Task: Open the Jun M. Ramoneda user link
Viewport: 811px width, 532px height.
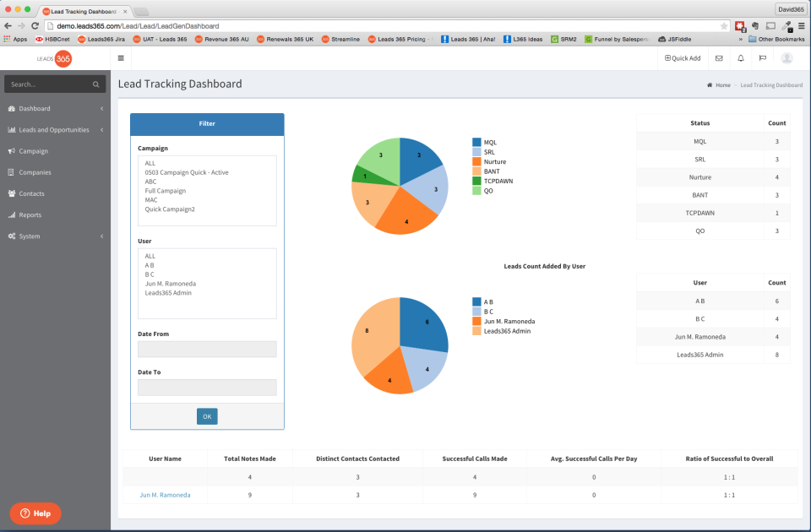Action: tap(165, 496)
